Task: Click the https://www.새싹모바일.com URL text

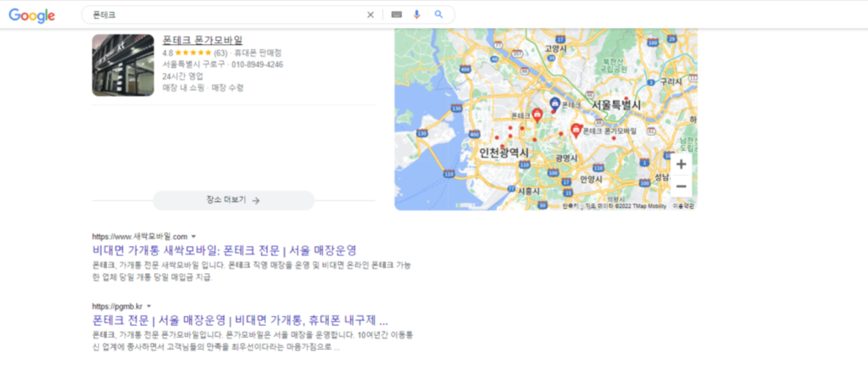Action: pyautogui.click(x=140, y=237)
